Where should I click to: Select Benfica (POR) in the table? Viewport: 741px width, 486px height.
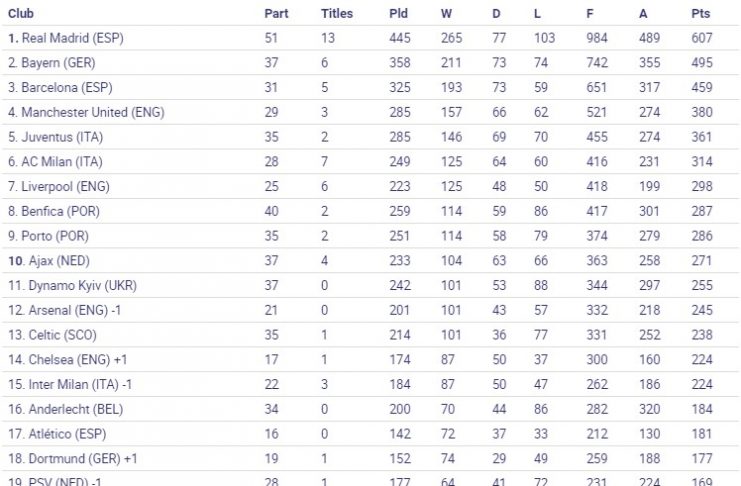click(x=54, y=211)
